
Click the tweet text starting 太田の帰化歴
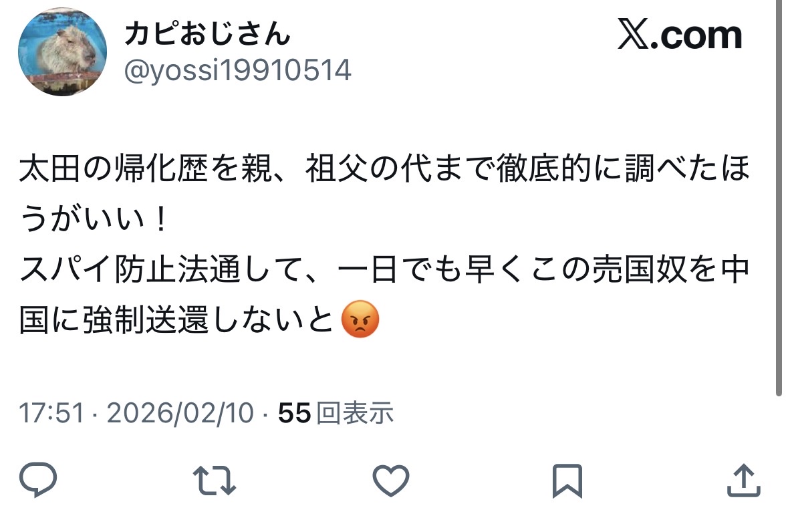point(384,244)
